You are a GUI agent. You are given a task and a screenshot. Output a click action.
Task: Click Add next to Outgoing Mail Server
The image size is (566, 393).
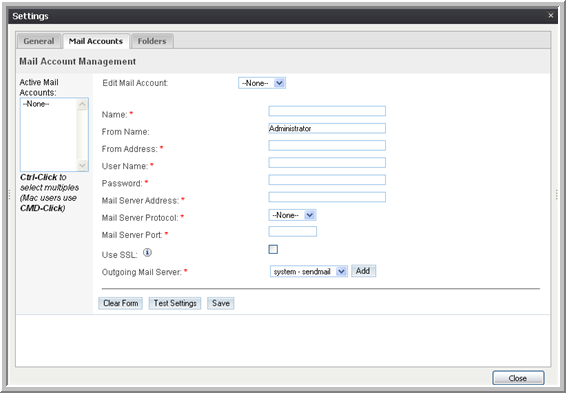[363, 271]
